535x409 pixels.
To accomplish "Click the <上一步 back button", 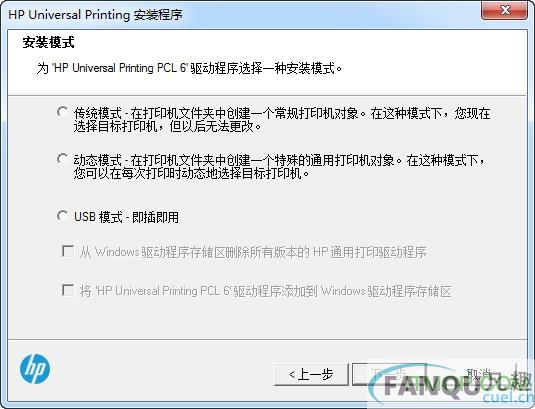I will 311,374.
